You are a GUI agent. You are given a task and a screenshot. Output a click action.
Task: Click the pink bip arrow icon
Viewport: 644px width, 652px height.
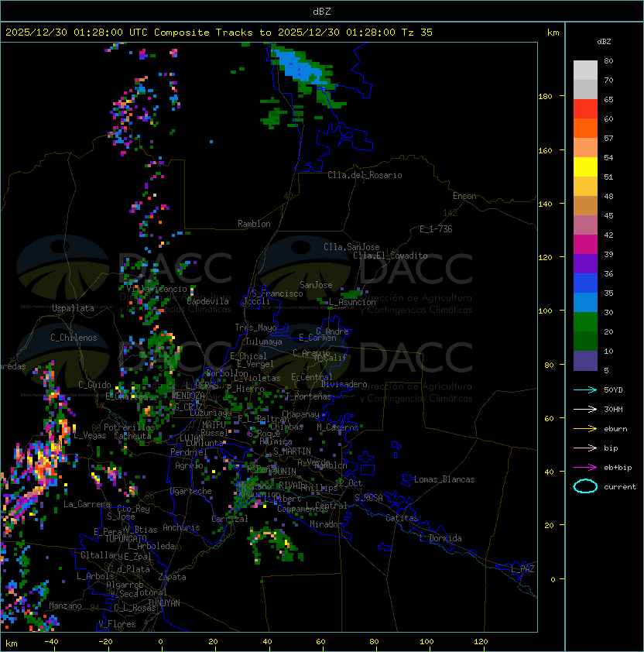coord(585,448)
